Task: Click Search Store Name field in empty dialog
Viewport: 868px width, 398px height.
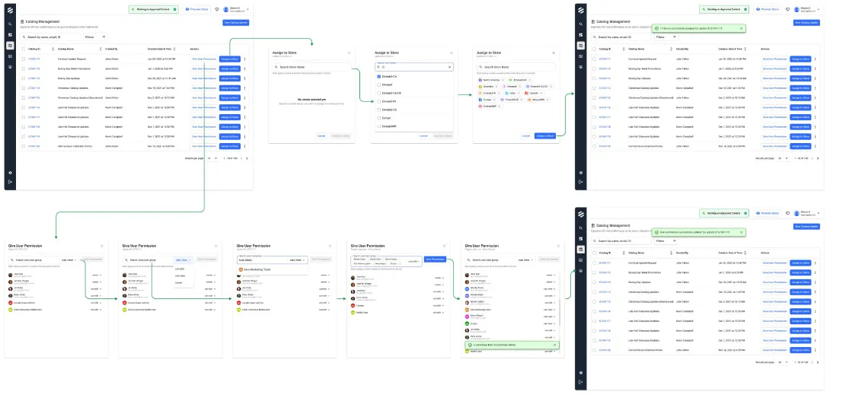Action: [x=313, y=67]
